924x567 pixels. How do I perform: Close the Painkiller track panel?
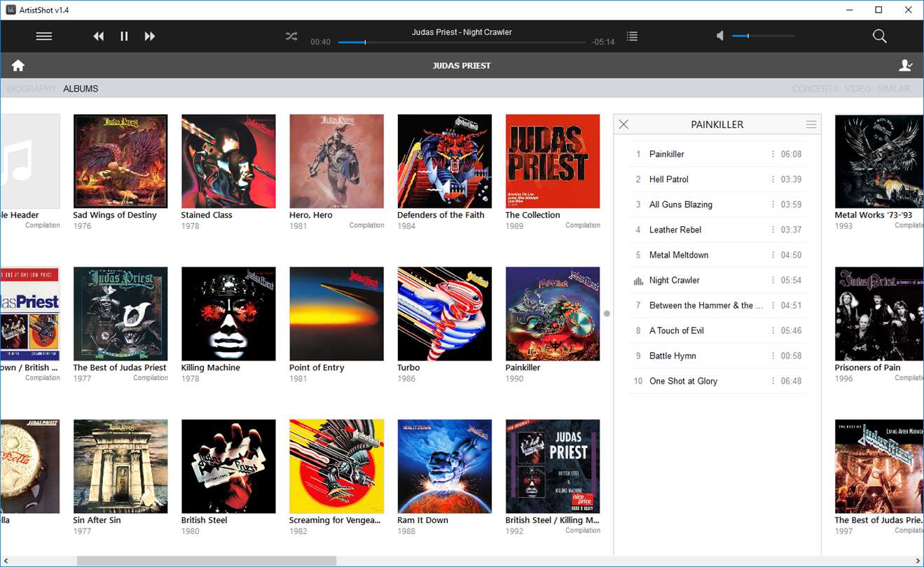point(623,125)
